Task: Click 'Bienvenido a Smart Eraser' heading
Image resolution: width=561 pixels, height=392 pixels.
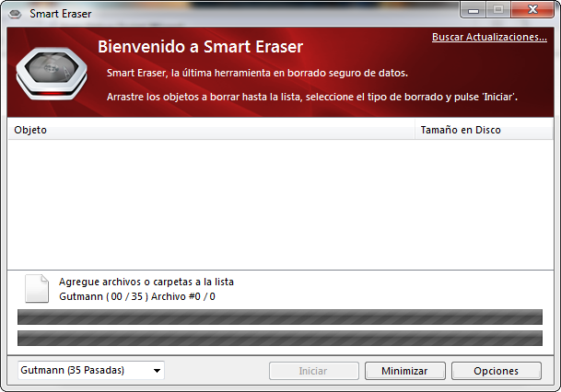Action: [201, 47]
